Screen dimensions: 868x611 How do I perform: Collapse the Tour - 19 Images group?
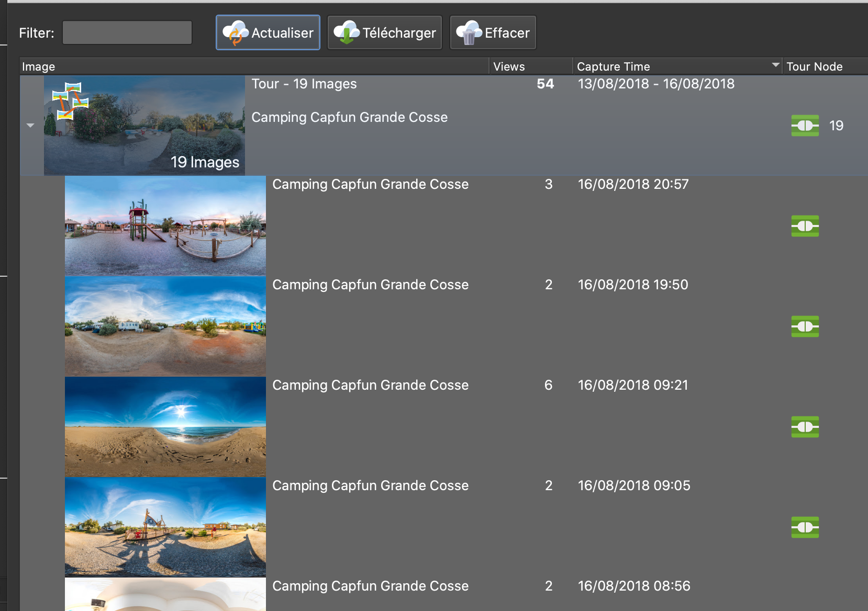(x=30, y=126)
